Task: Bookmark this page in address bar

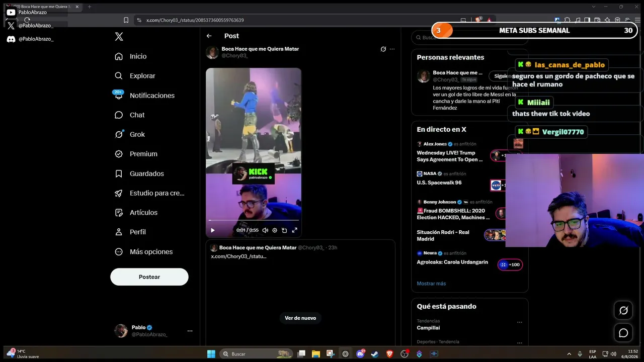Action: click(126, 20)
